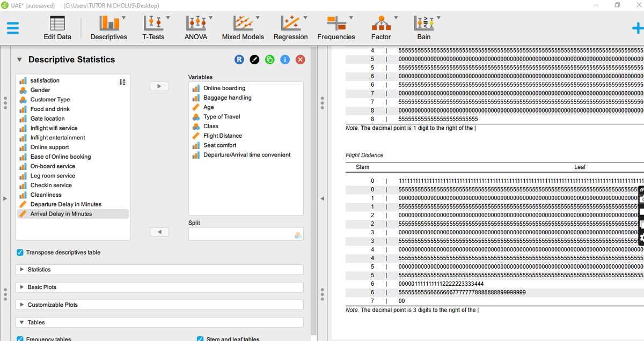Open the JASP main hamburger menu
The height and width of the screenshot is (341, 644).
(x=12, y=28)
